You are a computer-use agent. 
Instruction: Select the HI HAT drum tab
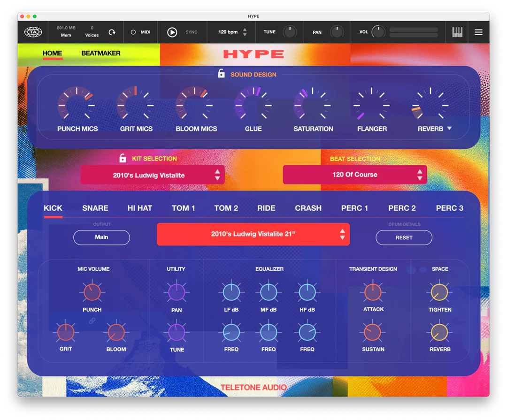140,208
